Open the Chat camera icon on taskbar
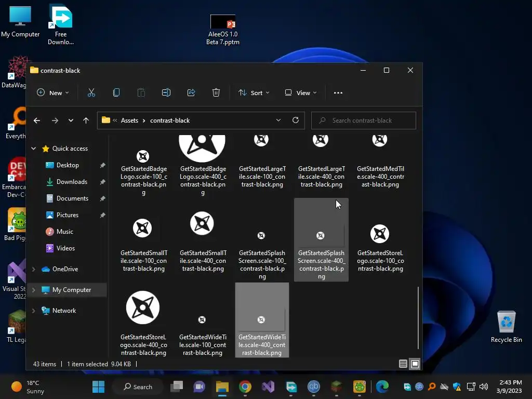 click(199, 387)
